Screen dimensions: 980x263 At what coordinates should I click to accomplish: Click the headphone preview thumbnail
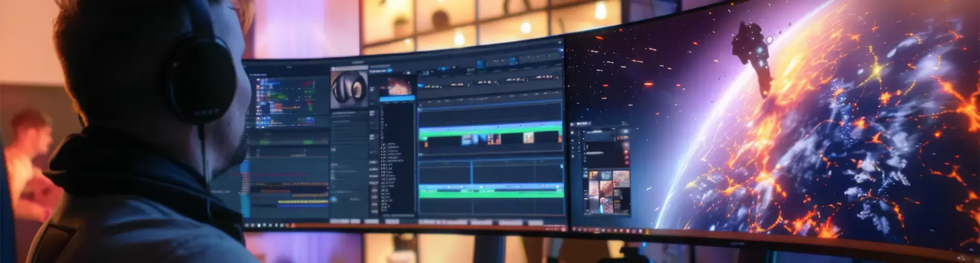[349, 89]
